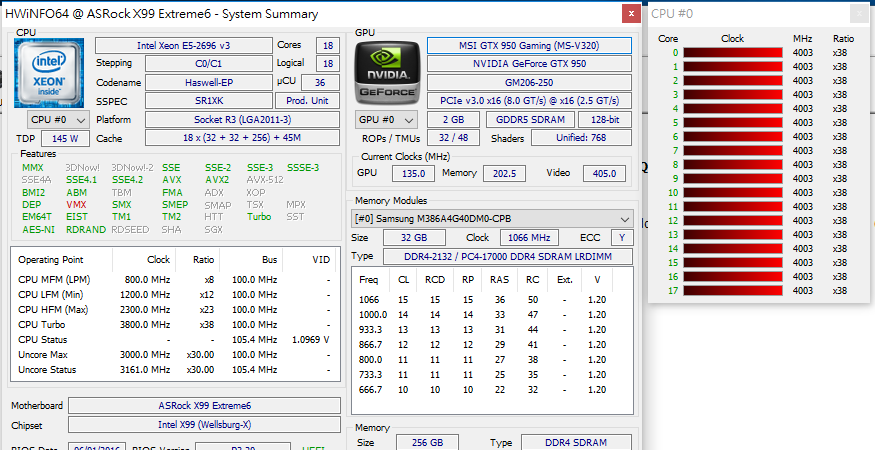Close the HWiNFO64 System Summary window
This screenshot has height=450, width=875.
point(631,13)
